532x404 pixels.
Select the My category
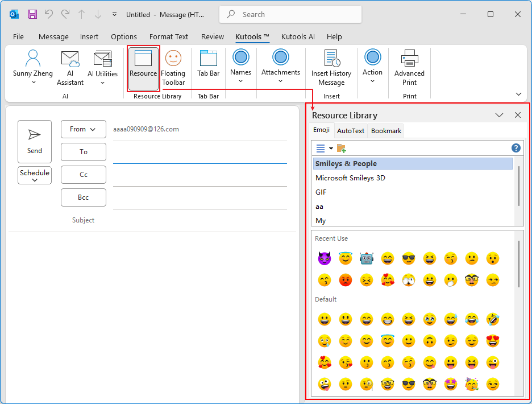[413, 221]
